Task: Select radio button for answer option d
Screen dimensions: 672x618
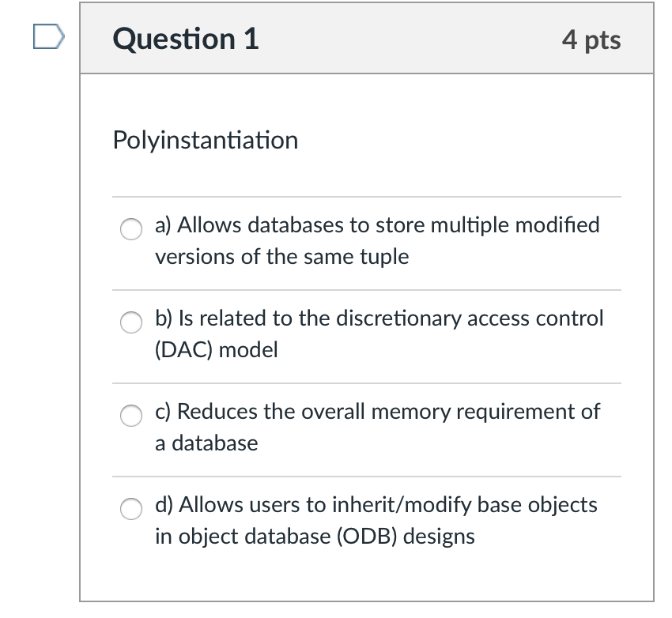Action: (130, 509)
